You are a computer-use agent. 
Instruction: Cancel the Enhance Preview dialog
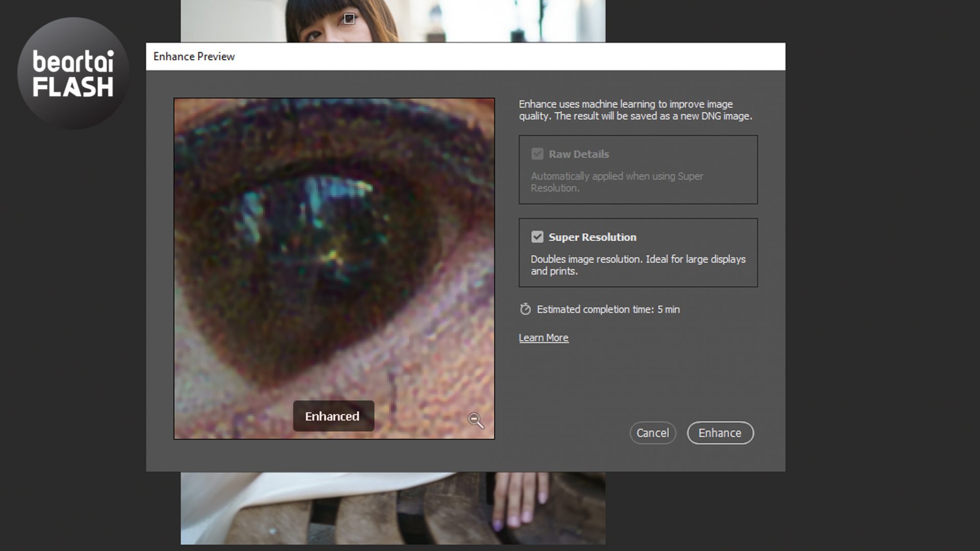(x=652, y=433)
